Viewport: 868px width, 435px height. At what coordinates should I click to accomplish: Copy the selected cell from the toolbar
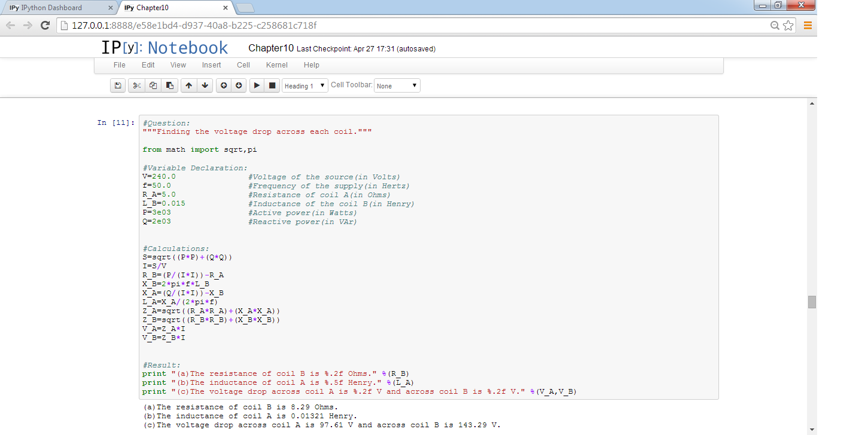pyautogui.click(x=153, y=85)
